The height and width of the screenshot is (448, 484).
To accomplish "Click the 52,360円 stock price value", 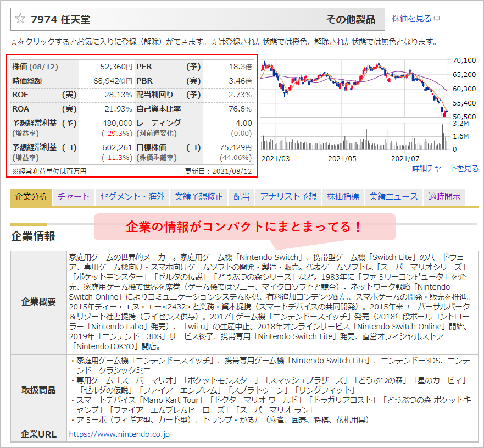I will 116,67.
